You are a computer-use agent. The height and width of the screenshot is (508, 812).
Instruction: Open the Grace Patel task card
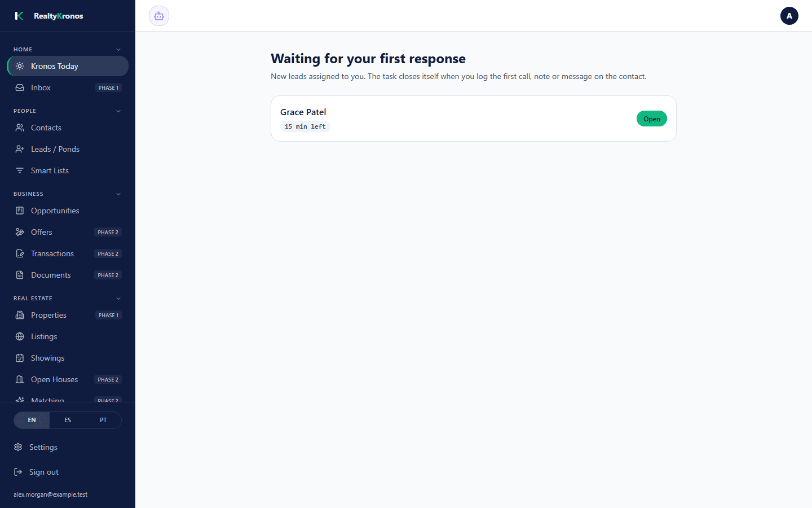click(474, 119)
